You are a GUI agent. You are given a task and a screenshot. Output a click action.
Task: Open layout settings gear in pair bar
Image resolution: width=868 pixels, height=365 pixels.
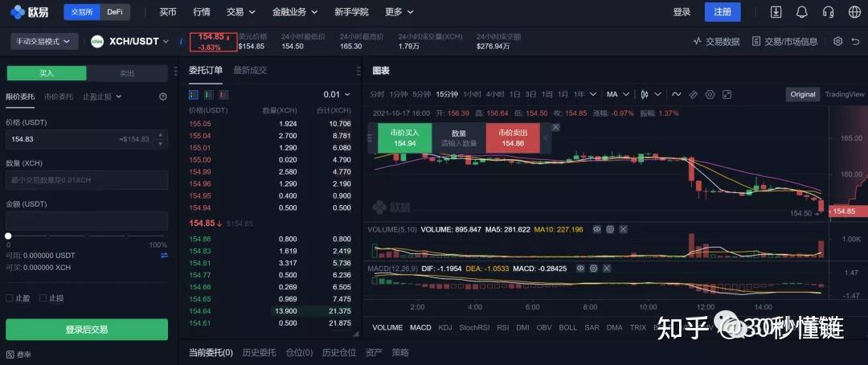837,41
